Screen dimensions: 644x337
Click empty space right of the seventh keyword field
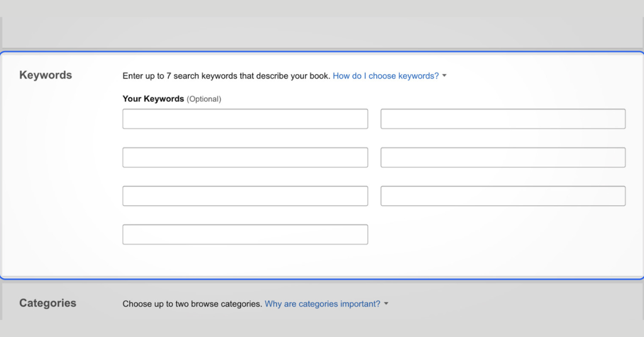tap(503, 235)
